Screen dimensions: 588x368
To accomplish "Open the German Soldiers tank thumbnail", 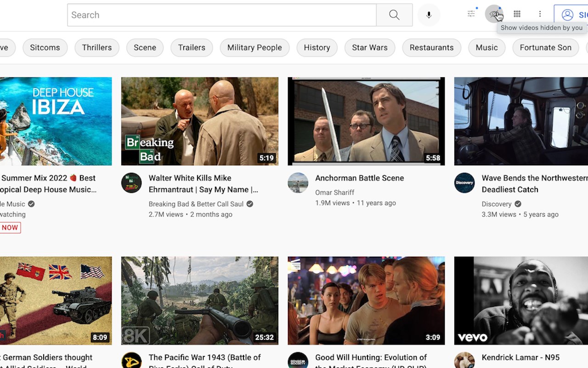I will [x=56, y=301].
